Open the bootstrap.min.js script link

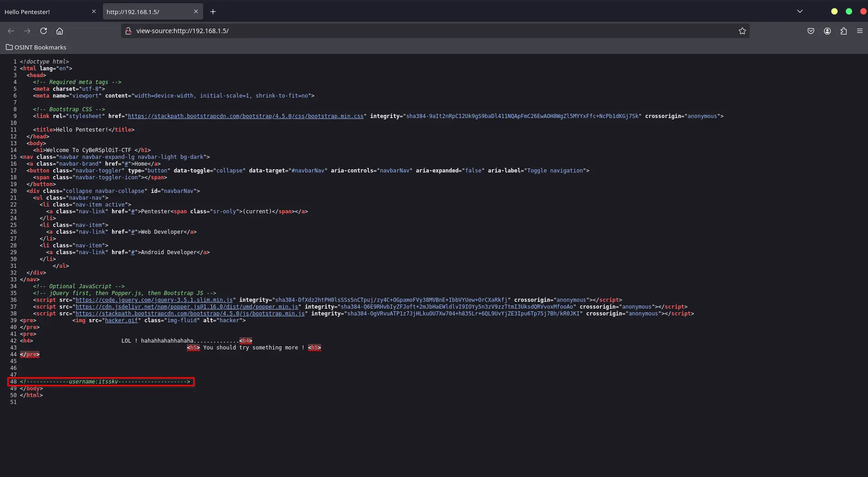(x=190, y=314)
